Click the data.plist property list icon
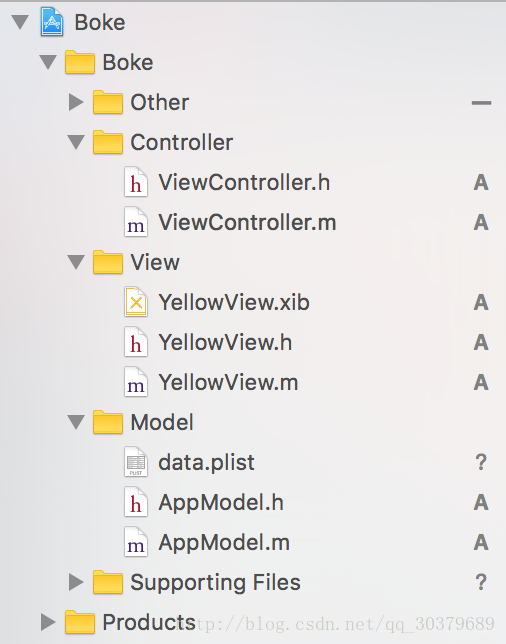Screen dimensions: 506x644 136,462
